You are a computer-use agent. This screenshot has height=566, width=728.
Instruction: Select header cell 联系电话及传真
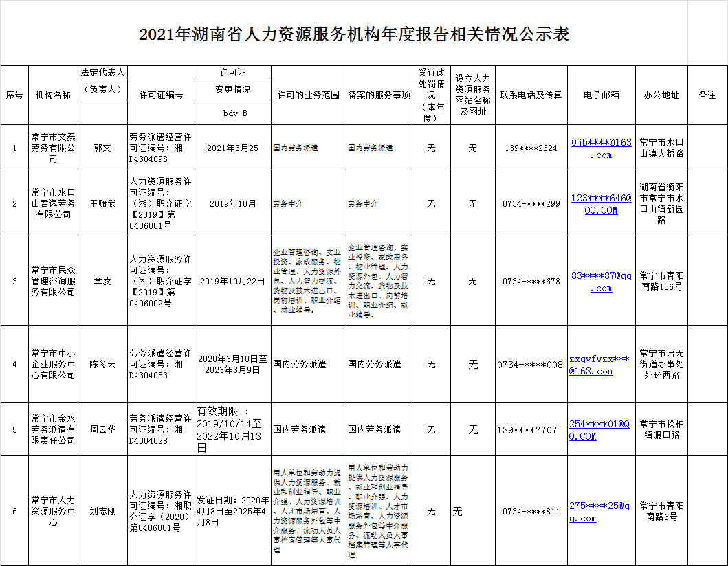pyautogui.click(x=531, y=95)
